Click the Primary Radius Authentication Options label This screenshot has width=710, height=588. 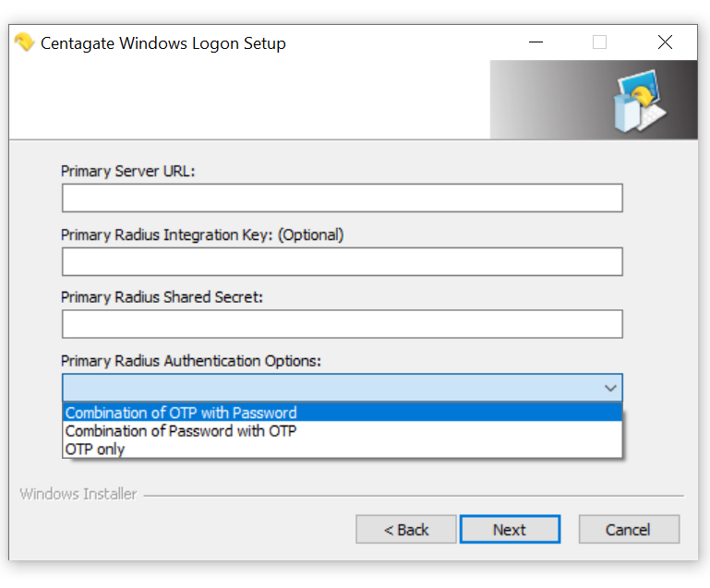(x=190, y=361)
